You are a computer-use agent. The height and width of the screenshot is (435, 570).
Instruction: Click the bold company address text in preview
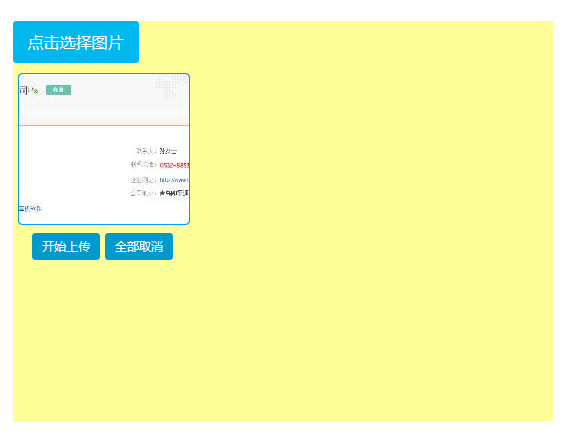pos(174,193)
